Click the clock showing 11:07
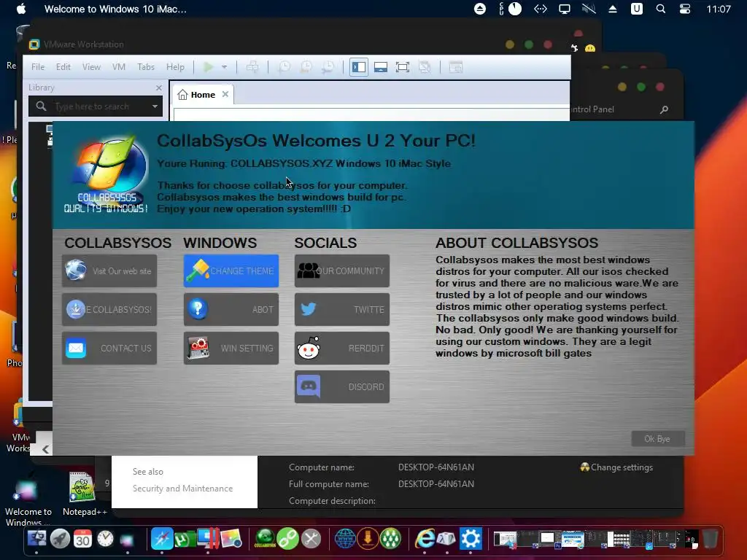747x560 pixels. point(719,9)
